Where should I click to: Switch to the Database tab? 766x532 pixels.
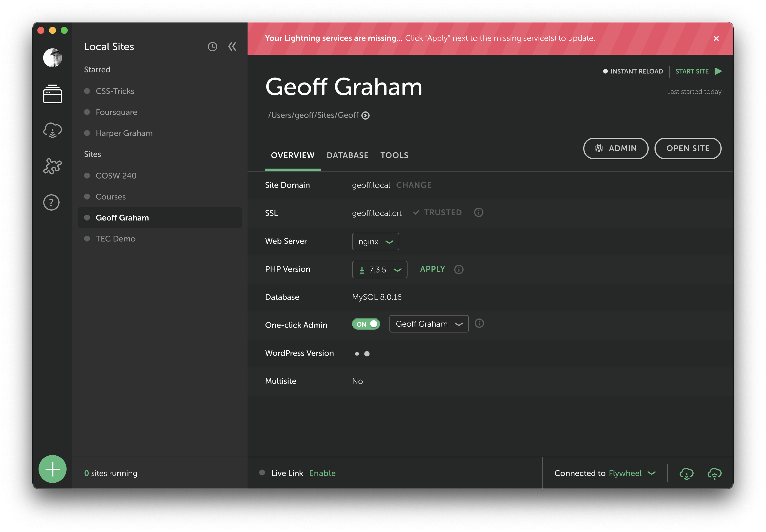pyautogui.click(x=347, y=155)
